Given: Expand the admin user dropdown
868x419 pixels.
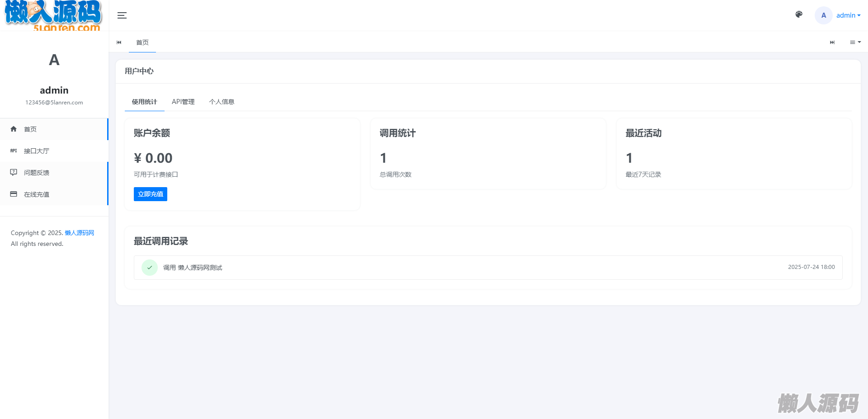Looking at the screenshot, I should (x=848, y=15).
